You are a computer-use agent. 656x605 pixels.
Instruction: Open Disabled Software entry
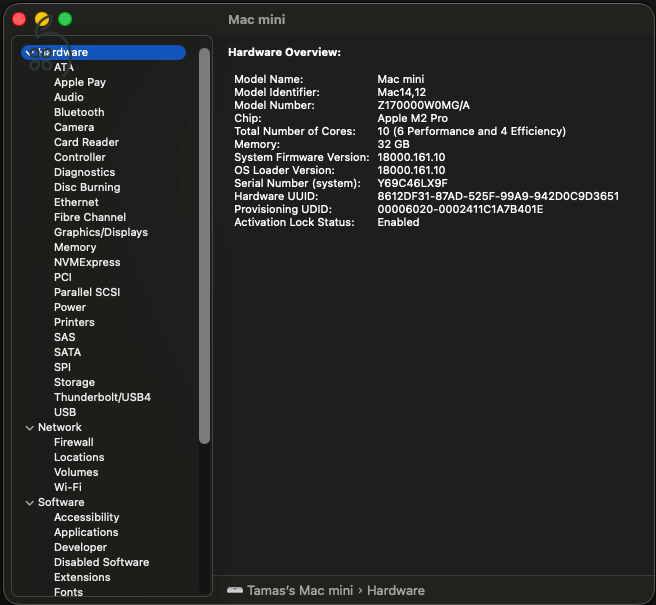tap(102, 562)
